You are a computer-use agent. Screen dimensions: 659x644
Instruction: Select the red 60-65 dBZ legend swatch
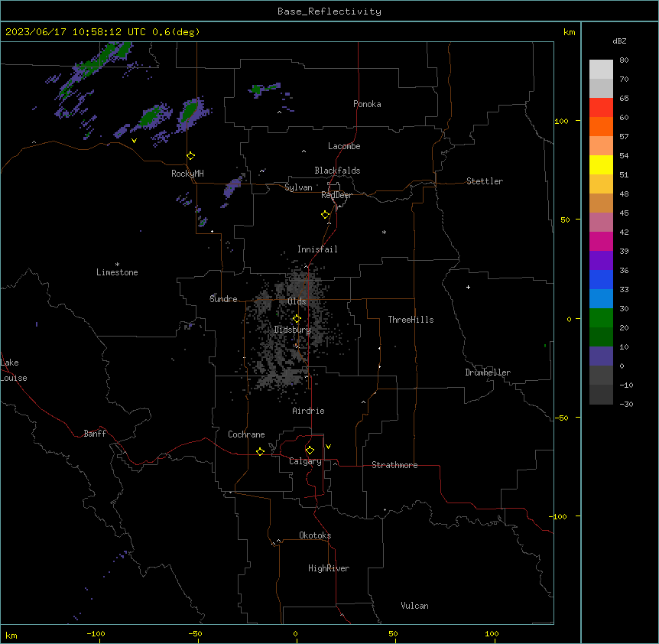(601, 107)
